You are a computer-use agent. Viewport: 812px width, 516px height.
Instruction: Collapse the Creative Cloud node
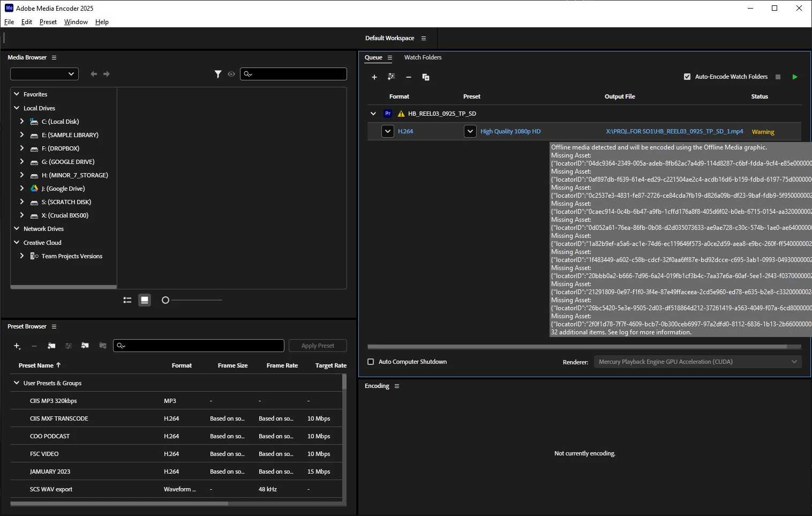pos(17,243)
